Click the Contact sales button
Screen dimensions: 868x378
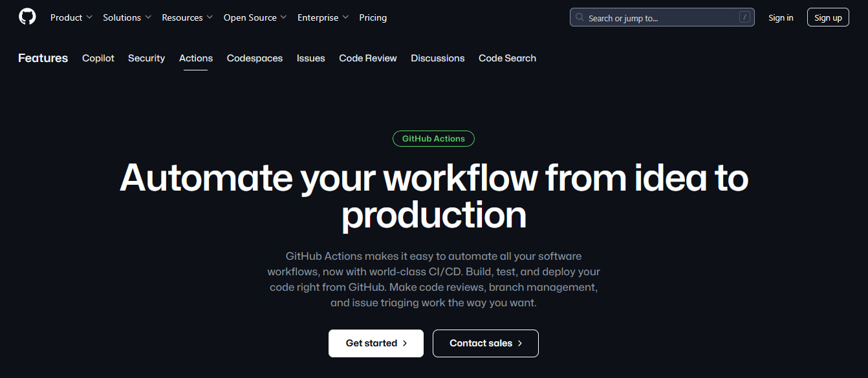(x=485, y=343)
